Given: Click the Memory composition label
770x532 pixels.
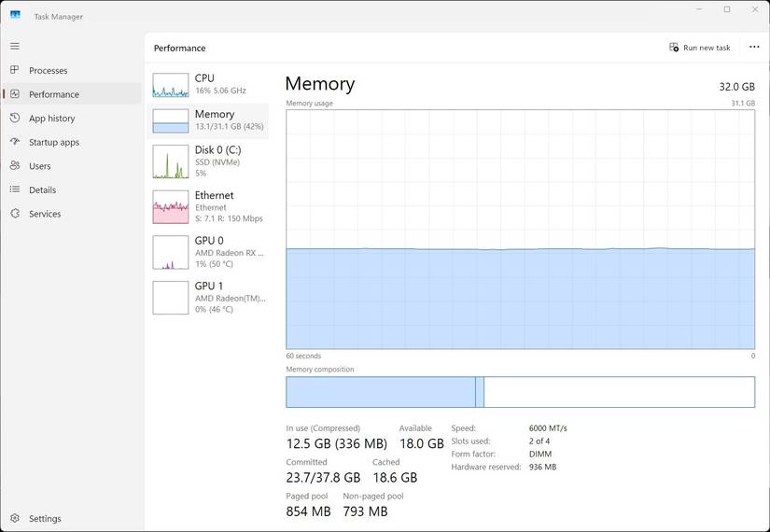Looking at the screenshot, I should click(320, 369).
